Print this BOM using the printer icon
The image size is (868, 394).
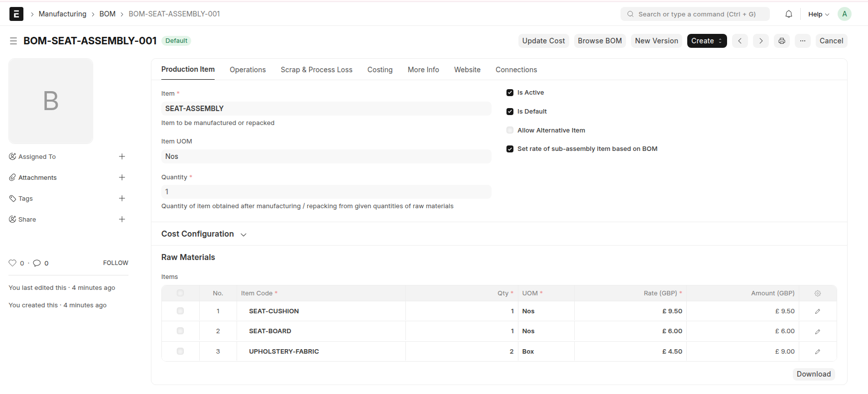[782, 41]
